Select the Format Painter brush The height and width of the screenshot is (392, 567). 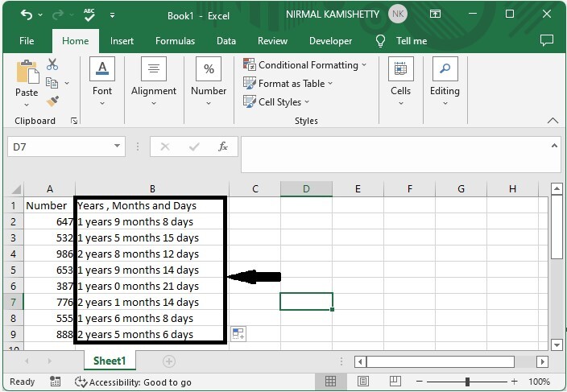(53, 101)
